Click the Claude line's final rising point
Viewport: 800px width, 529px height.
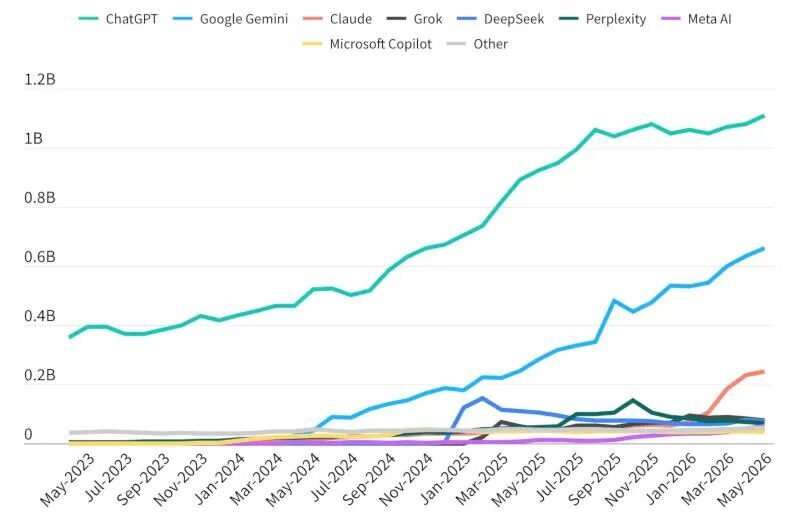pyautogui.click(x=763, y=371)
